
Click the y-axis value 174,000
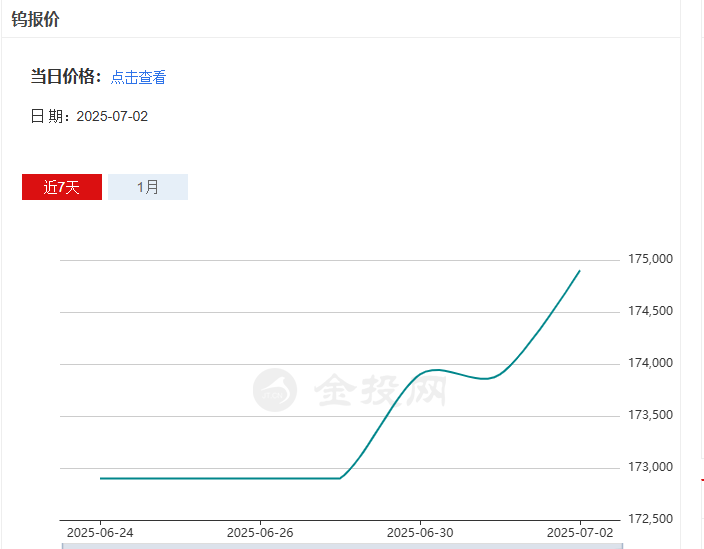point(650,363)
